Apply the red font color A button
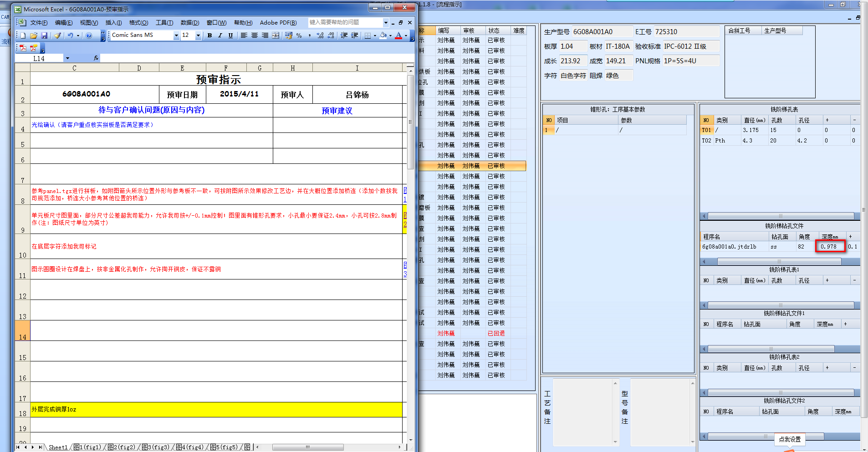The height and width of the screenshot is (452, 868). (x=399, y=36)
